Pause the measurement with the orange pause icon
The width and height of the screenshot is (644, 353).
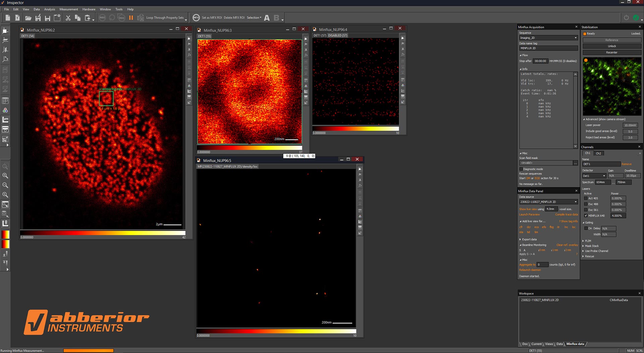(131, 18)
